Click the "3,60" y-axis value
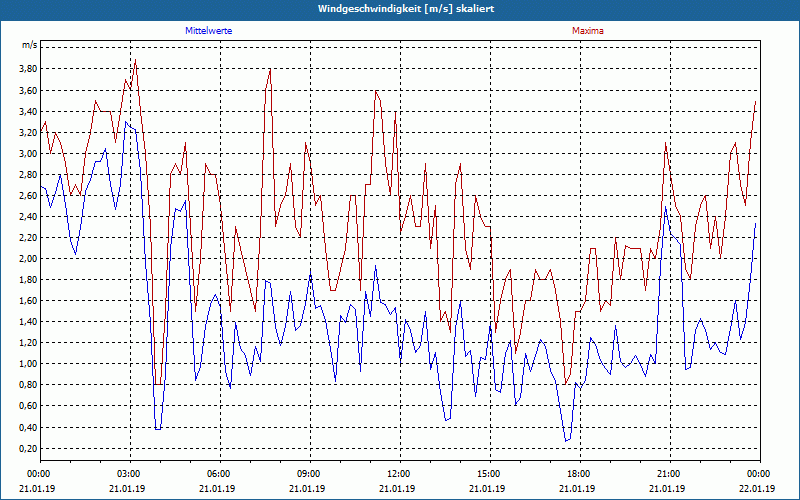Screen dimensions: 800x500 [x=29, y=90]
